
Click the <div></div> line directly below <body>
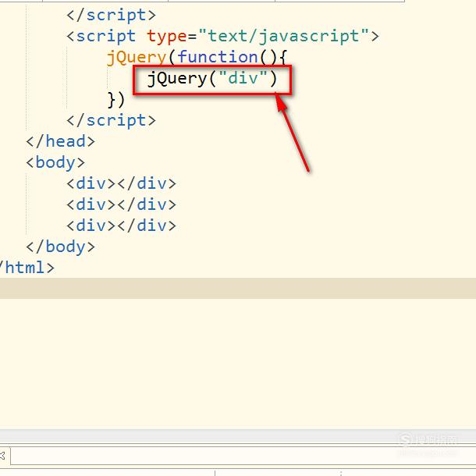tap(121, 183)
